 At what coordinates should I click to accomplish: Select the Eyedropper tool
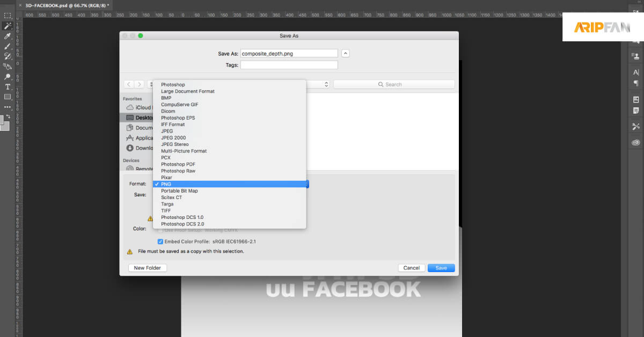click(8, 36)
